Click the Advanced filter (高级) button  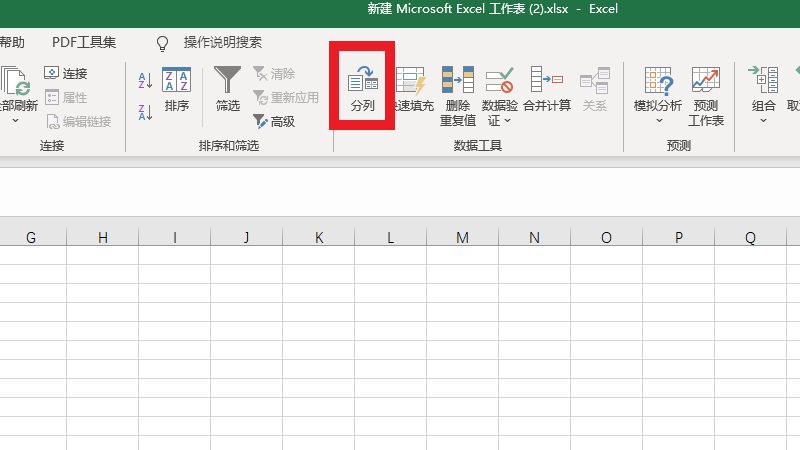(274, 121)
